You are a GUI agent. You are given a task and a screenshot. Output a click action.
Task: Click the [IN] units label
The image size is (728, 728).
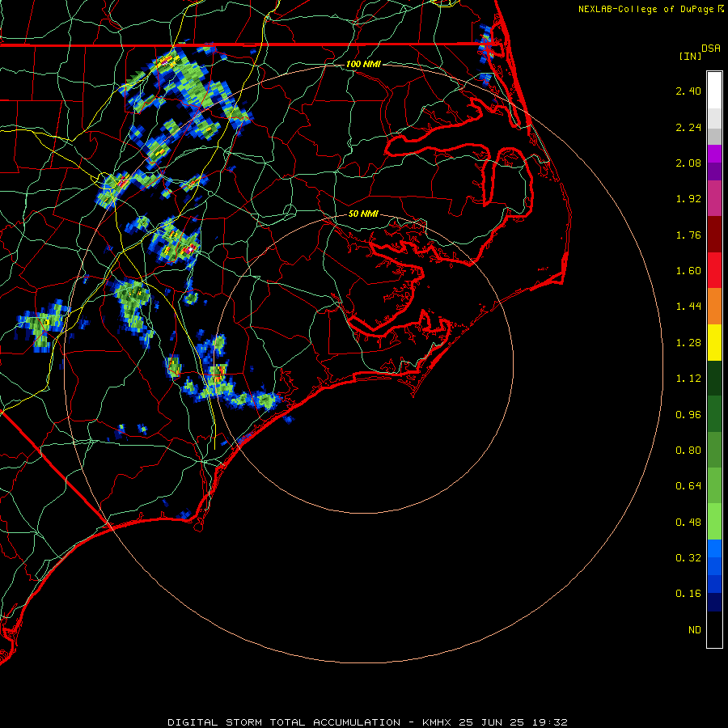(690, 56)
